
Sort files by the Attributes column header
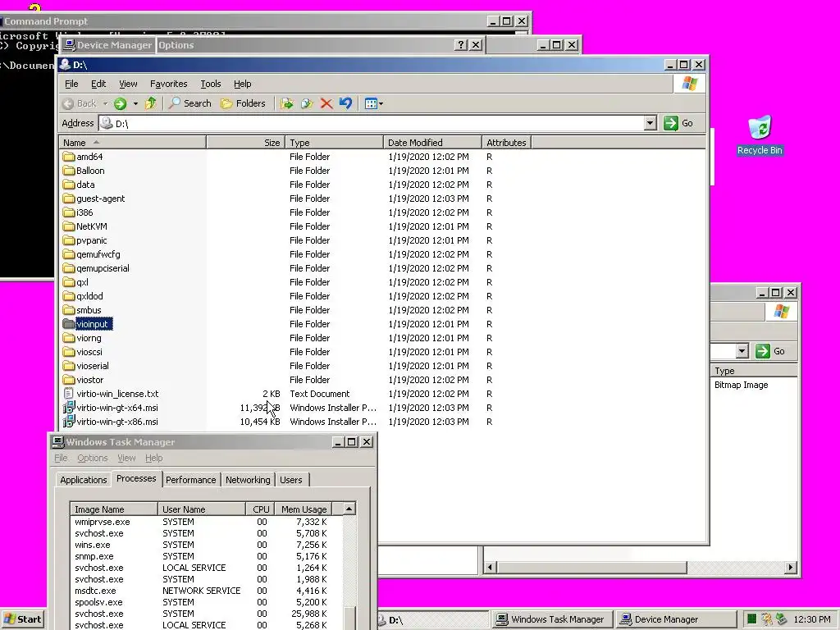pyautogui.click(x=506, y=143)
